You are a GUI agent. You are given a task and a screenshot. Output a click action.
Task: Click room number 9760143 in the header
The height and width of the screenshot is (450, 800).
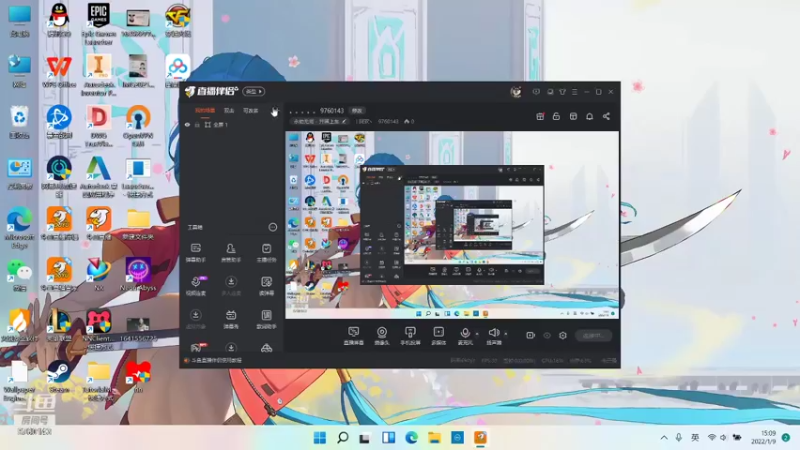coord(331,111)
